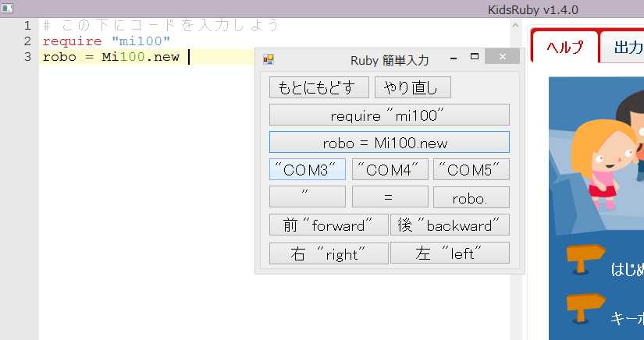Switch to the ヘルプ tab
The width and height of the screenshot is (644, 340).
point(564,47)
